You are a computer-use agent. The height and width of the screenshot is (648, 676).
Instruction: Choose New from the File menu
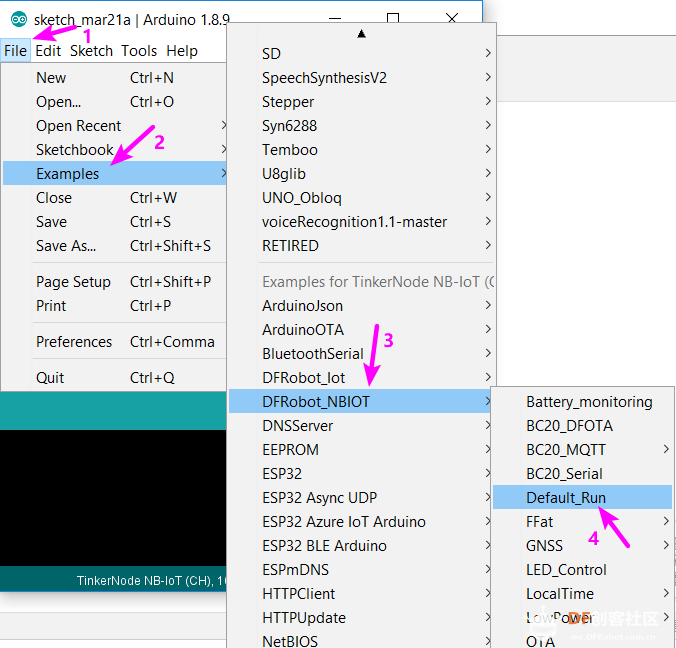115,78
